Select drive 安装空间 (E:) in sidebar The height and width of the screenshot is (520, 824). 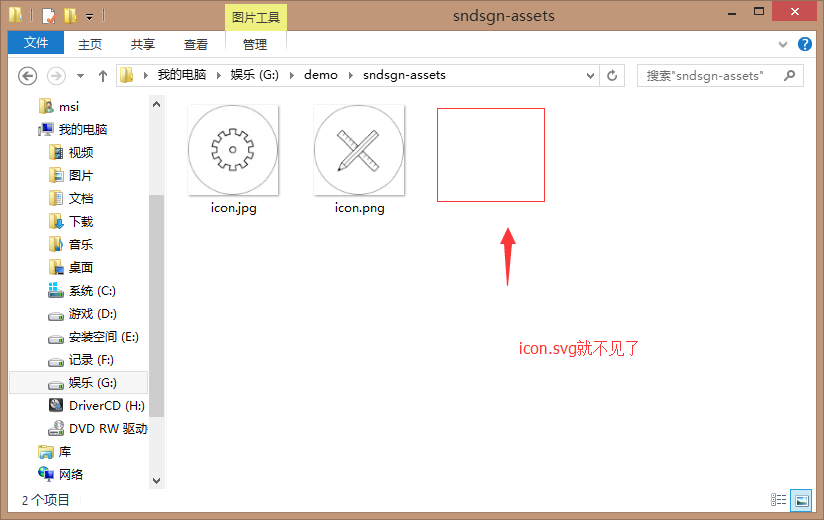[x=104, y=337]
